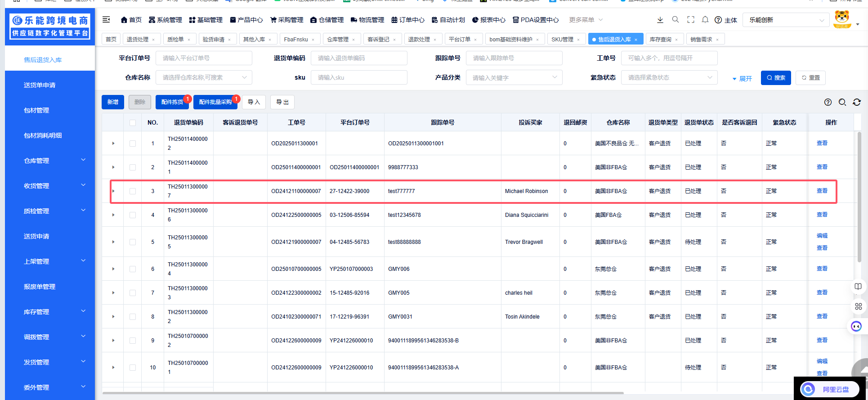Select the header select-all checkbox
The image size is (868, 400).
tap(133, 123)
